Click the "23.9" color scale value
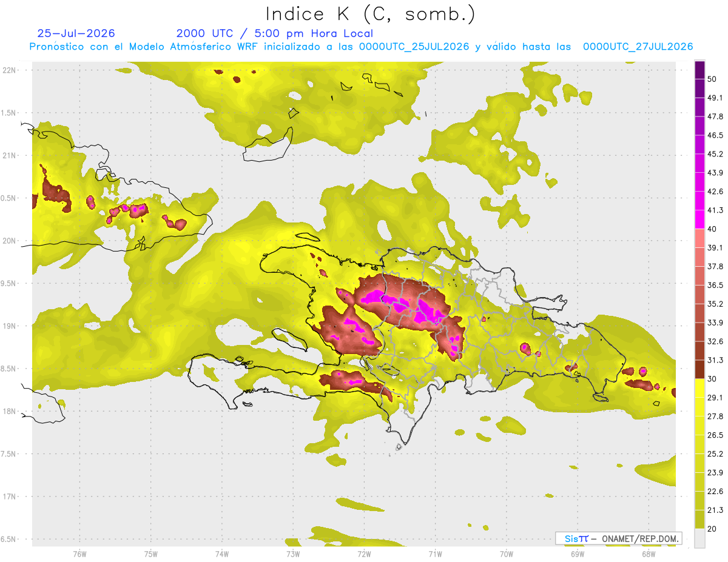This screenshot has height=562, width=728. (x=715, y=473)
